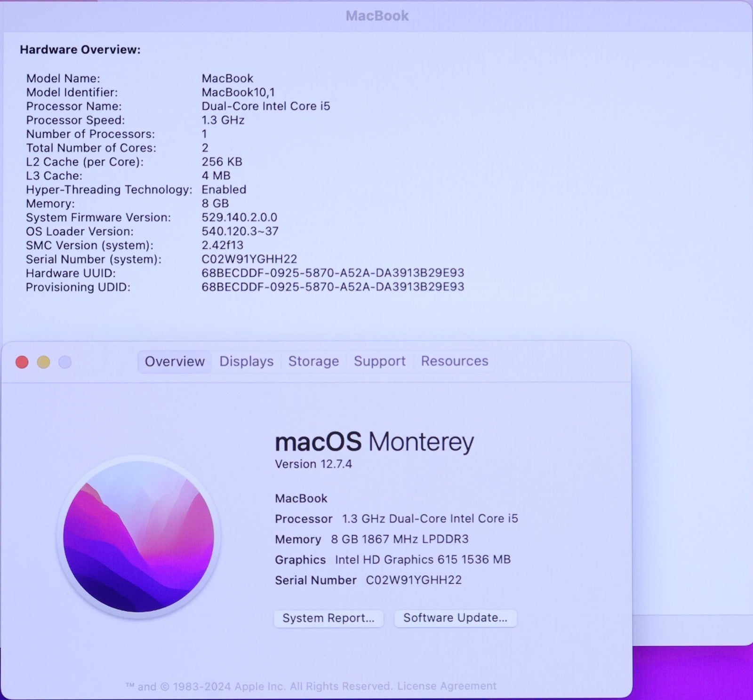Select the Provisioning UDID value
Viewport: 753px width, 700px height.
[x=333, y=287]
